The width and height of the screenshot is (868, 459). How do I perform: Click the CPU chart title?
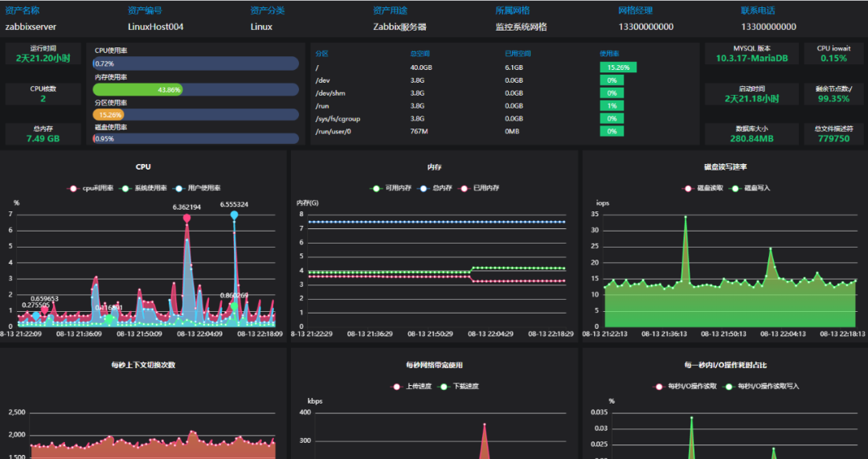143,166
